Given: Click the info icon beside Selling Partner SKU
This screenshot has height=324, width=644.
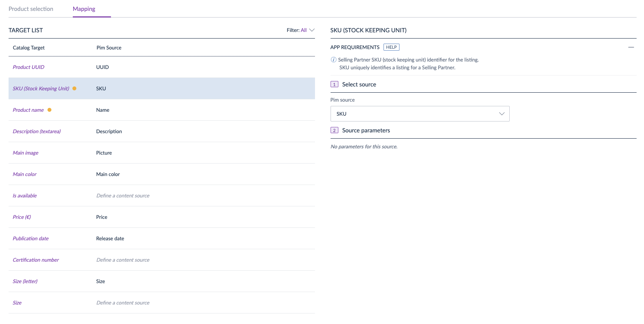Looking at the screenshot, I should pos(333,60).
